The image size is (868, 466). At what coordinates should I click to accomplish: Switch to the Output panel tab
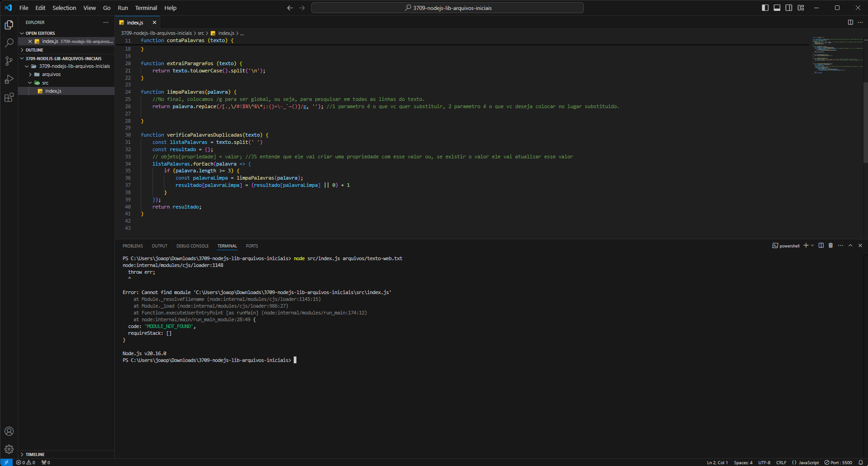point(160,246)
